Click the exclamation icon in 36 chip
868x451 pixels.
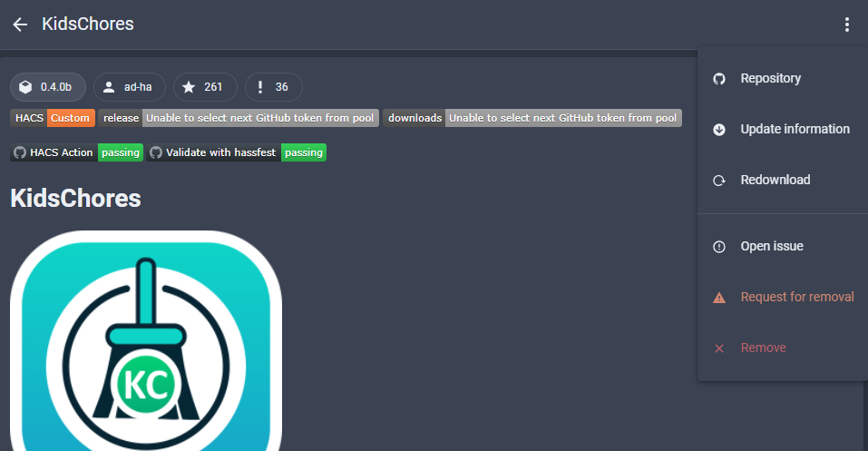(260, 87)
